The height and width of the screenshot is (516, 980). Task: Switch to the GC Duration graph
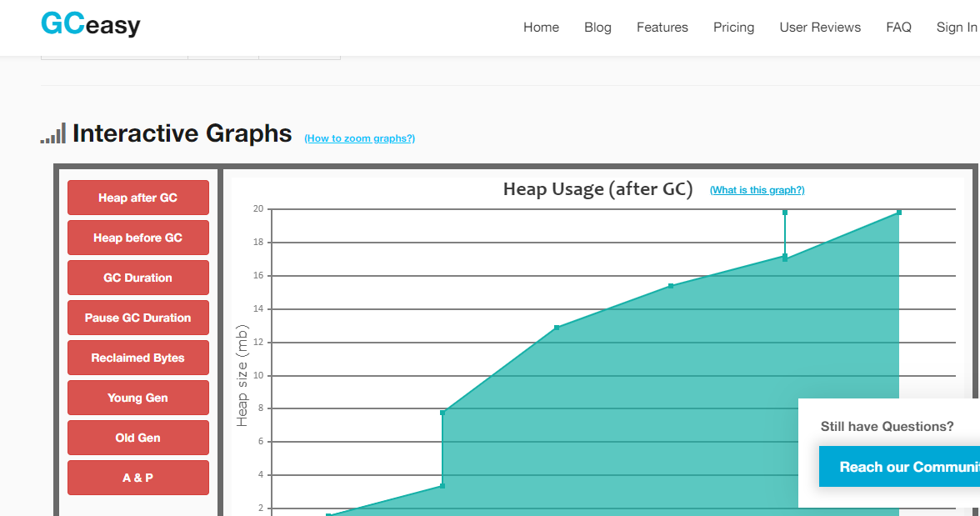tap(138, 278)
